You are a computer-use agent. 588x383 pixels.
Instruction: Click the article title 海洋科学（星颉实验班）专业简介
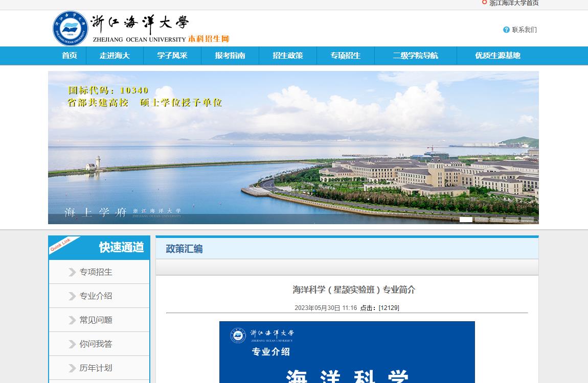(x=354, y=290)
